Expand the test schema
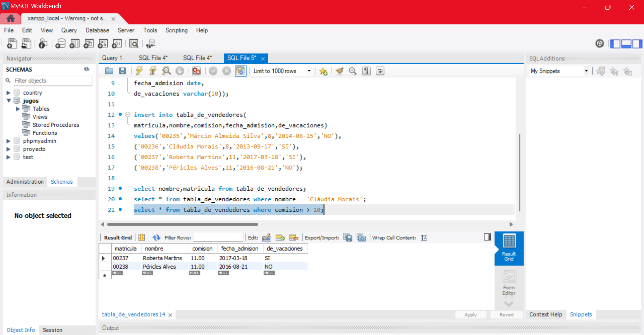 8,157
